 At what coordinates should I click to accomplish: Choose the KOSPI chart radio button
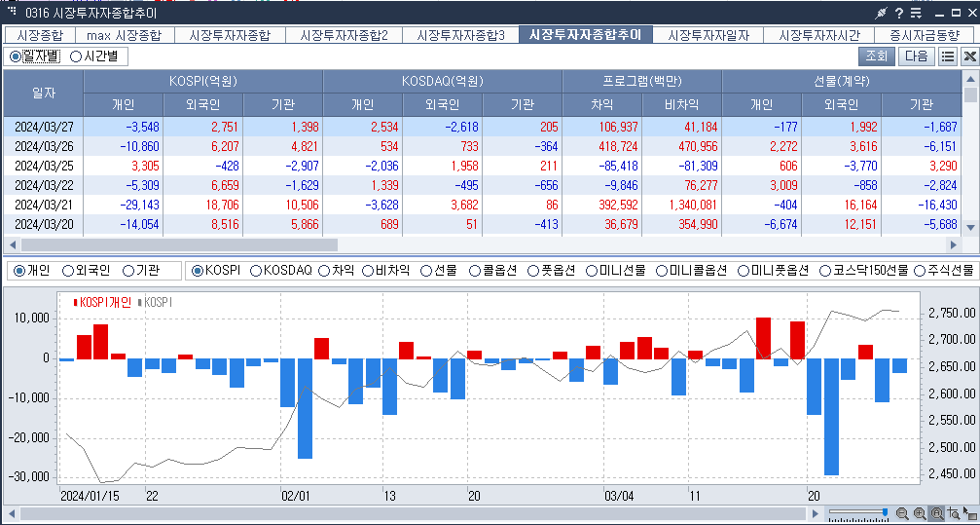(198, 271)
